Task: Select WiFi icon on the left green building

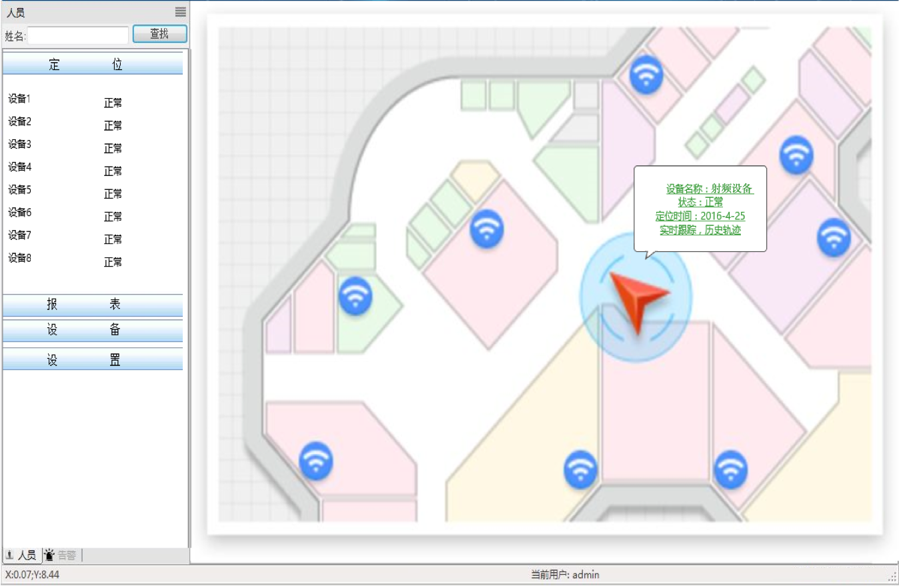Action: [x=355, y=296]
